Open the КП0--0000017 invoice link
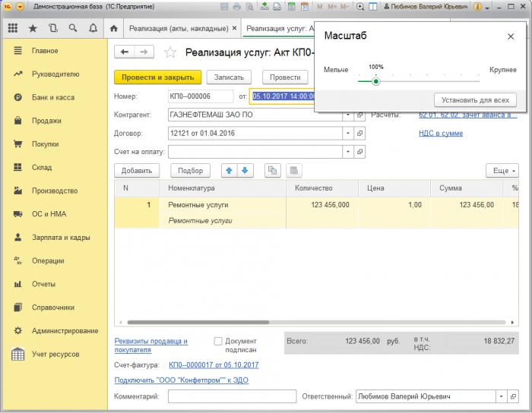This screenshot has height=413, width=532. tap(214, 365)
